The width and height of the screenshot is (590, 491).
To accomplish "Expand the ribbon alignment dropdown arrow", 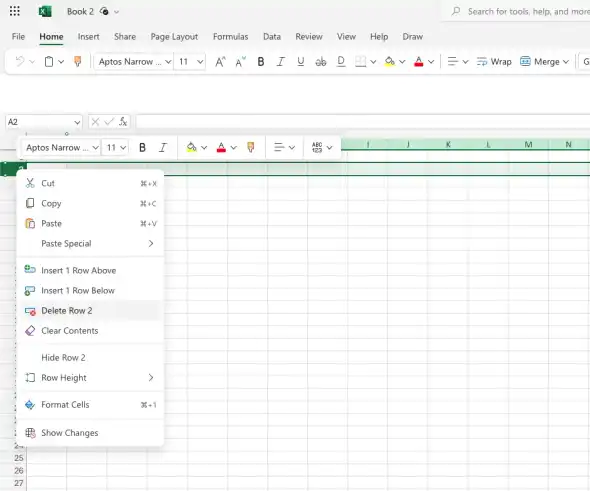I will [x=465, y=62].
